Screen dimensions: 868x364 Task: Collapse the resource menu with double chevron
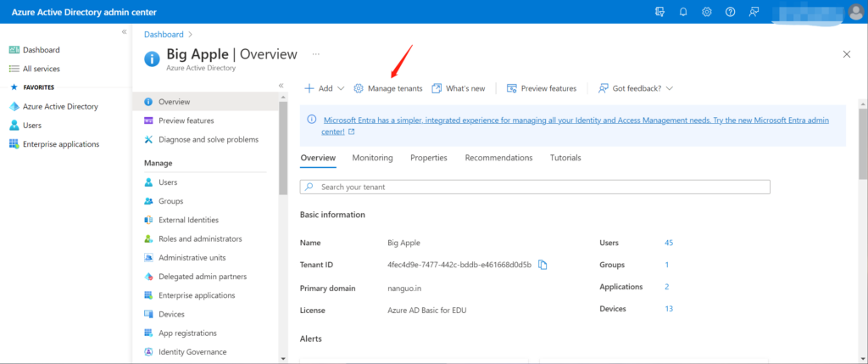pos(281,86)
